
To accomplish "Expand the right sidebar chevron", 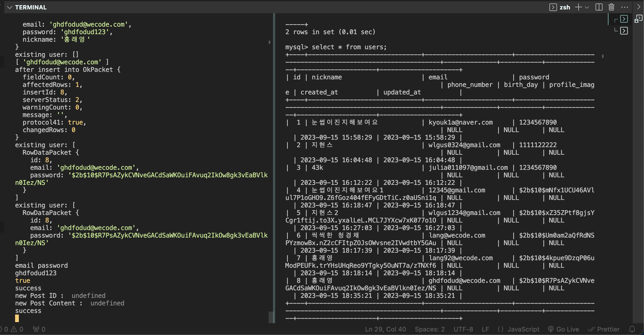I will pyautogui.click(x=639, y=7).
